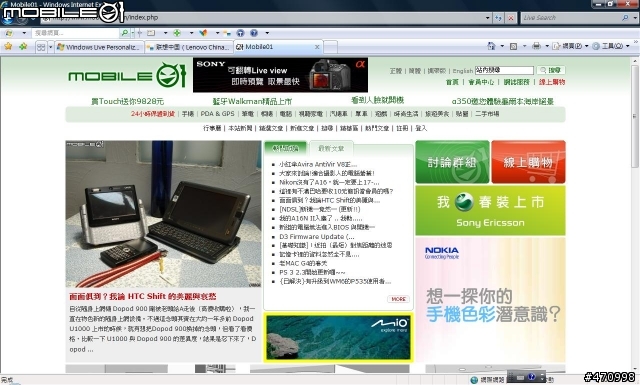
Task: Click the toolbar 搜尋網頁 search field
Action: [76, 33]
